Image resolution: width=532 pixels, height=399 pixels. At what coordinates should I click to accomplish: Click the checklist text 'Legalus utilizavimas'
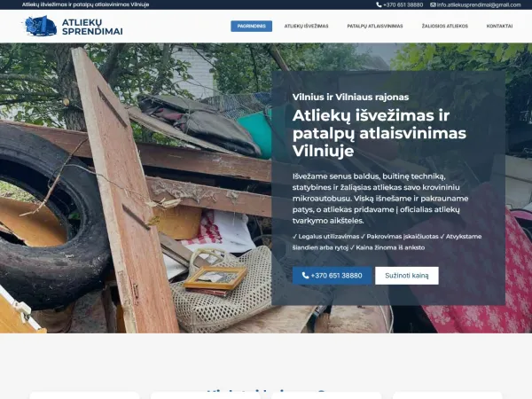[x=329, y=237]
